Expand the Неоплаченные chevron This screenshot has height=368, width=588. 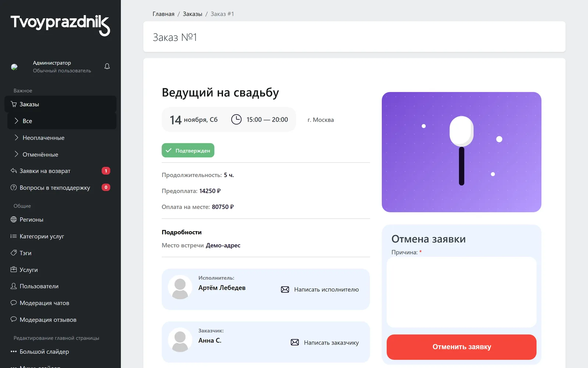[16, 138]
